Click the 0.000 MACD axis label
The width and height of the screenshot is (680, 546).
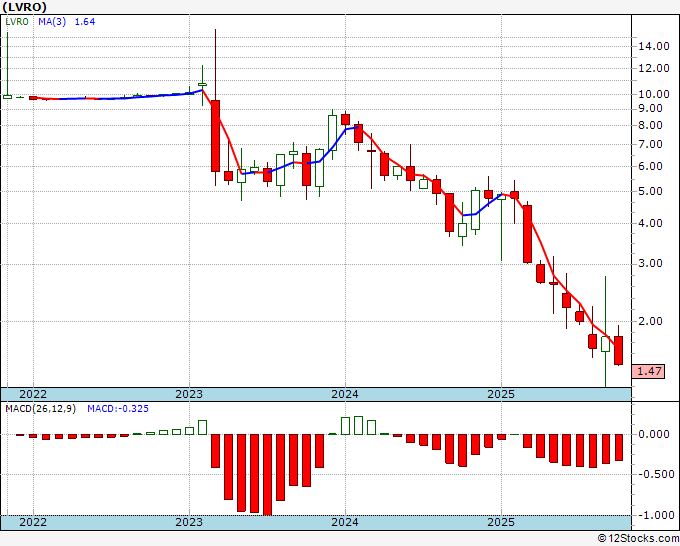click(654, 434)
